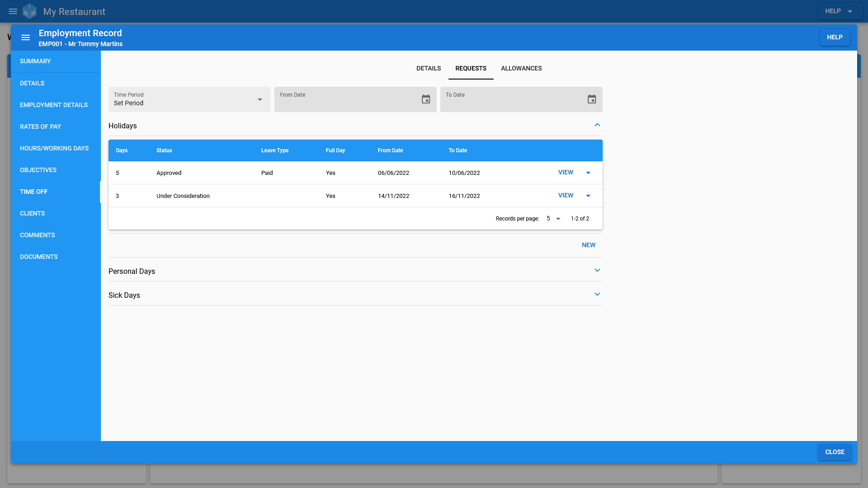
Task: Navigate to EMPLOYMENT DETAILS sidebar section
Action: click(54, 104)
